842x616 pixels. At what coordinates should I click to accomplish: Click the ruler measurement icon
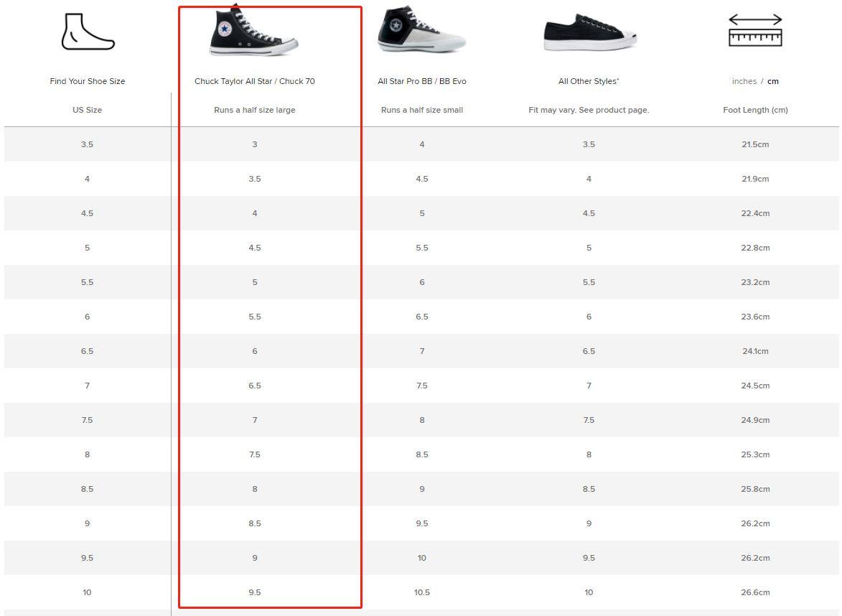(755, 31)
